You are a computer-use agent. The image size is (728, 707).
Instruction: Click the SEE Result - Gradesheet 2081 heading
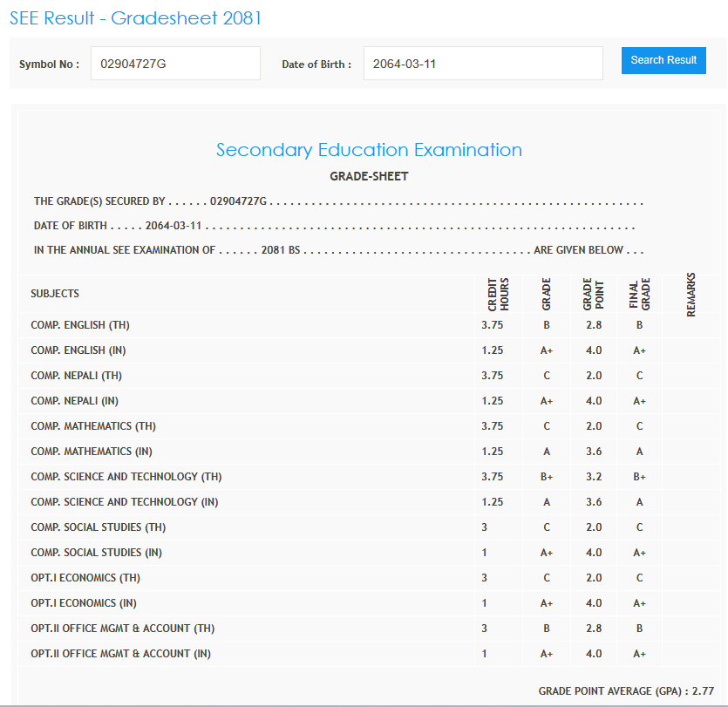coord(135,18)
